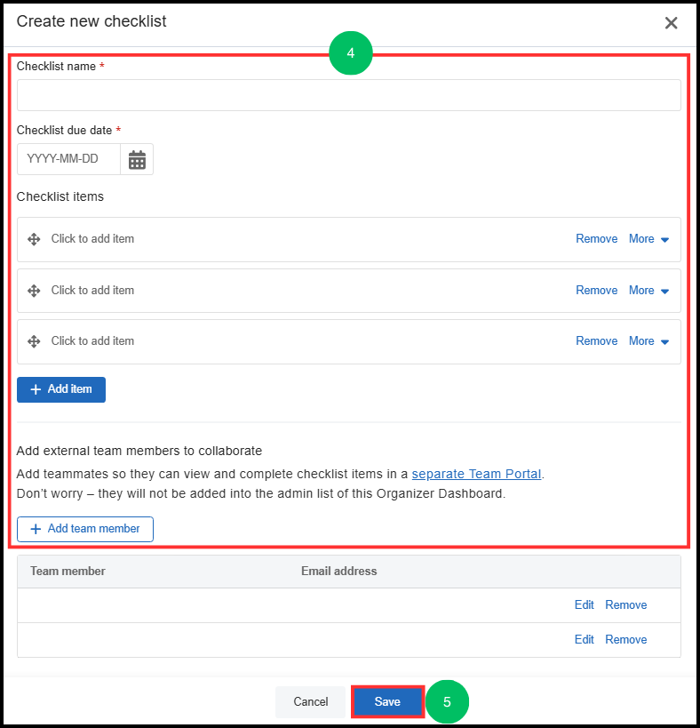
Task: Click the drag handle of third checklist item
Action: (34, 341)
